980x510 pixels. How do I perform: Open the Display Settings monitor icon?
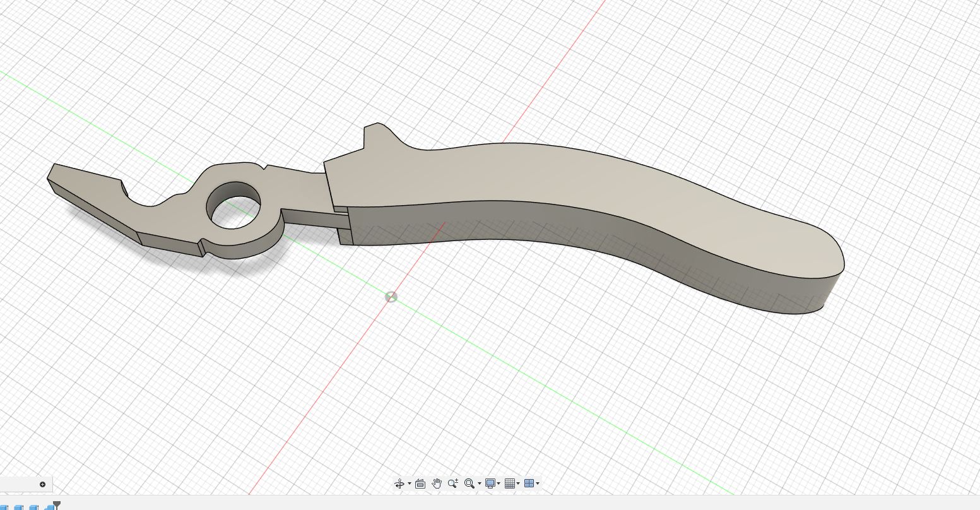pyautogui.click(x=490, y=483)
